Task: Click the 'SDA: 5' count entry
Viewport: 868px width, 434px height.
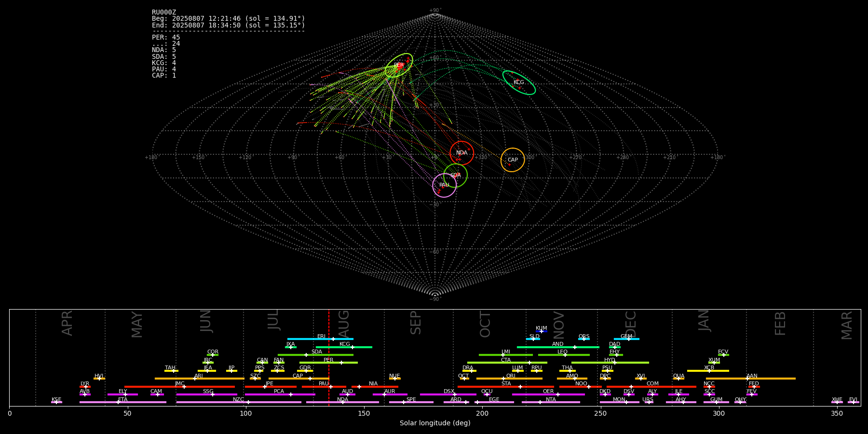Action: click(164, 57)
